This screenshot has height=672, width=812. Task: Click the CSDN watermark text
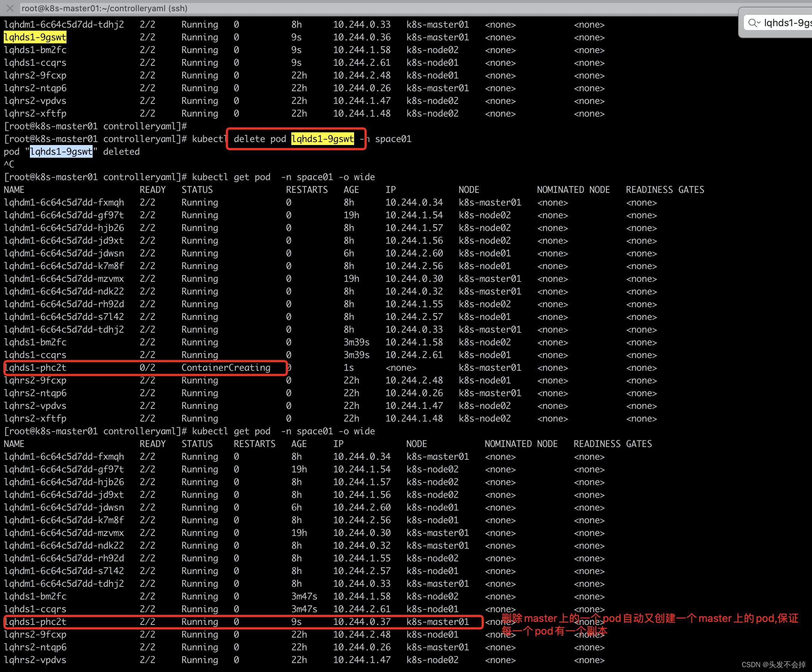tap(773, 665)
